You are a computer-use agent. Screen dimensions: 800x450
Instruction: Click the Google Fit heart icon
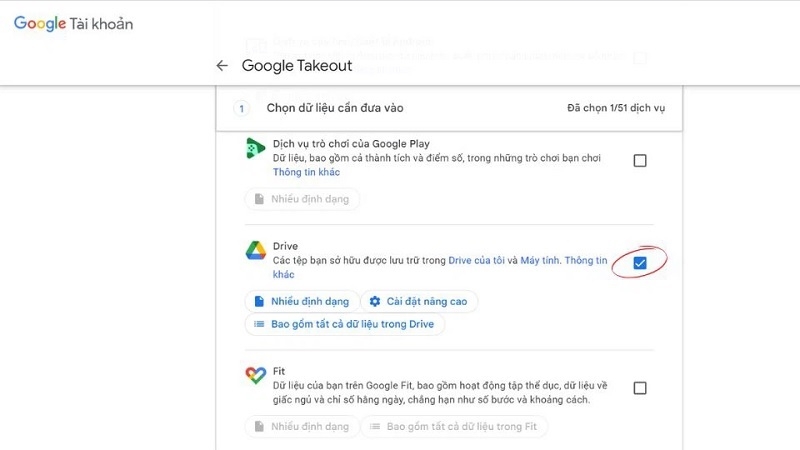point(255,377)
